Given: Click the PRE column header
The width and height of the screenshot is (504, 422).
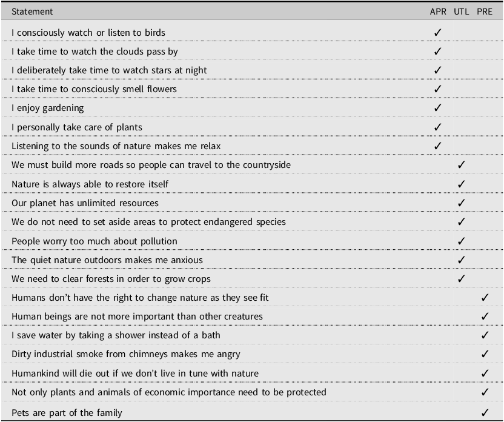Looking at the screenshot, I should (485, 12).
